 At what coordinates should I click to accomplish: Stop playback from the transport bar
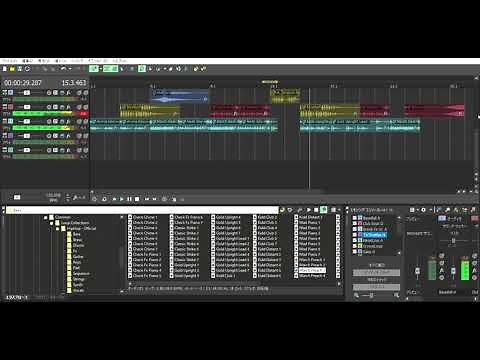coord(137,199)
